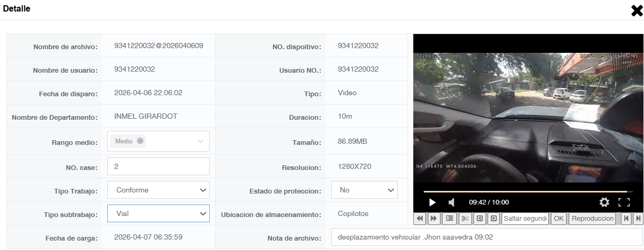Select the Nombre de usuario value 9341220032
The height and width of the screenshot is (250, 644).
coord(134,69)
